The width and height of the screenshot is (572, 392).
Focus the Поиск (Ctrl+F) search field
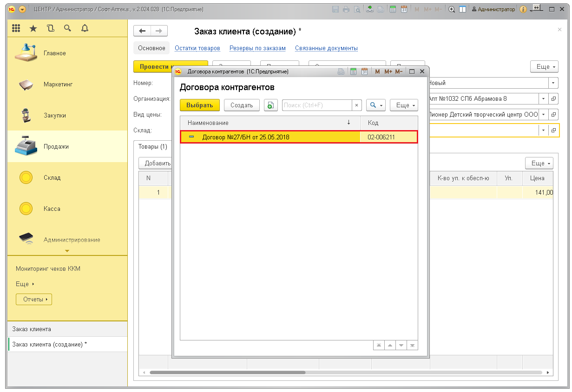(316, 105)
